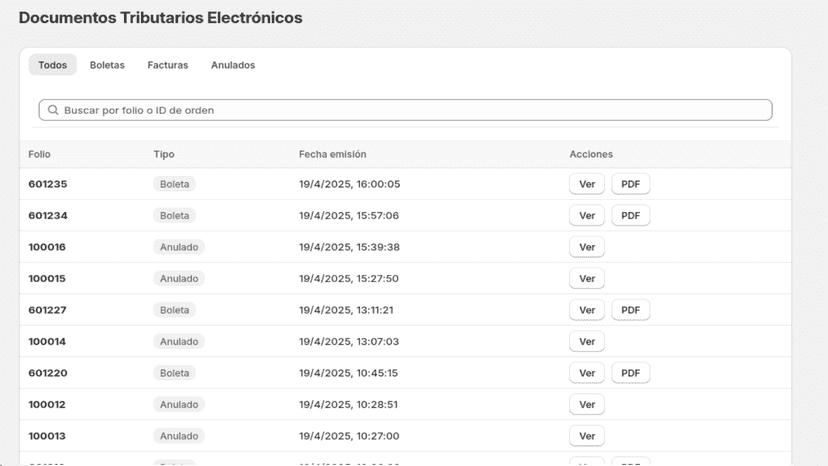Open Ver for annulled folio 100015

click(587, 278)
